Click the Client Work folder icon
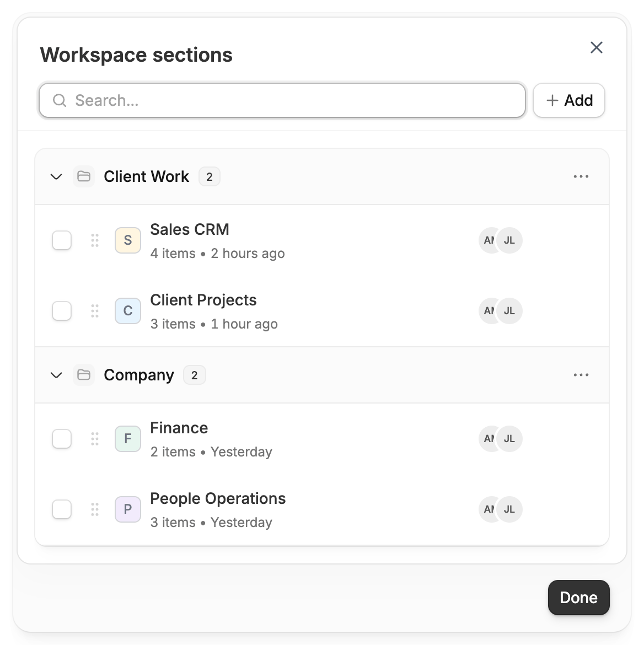The image size is (644, 645). tap(84, 176)
